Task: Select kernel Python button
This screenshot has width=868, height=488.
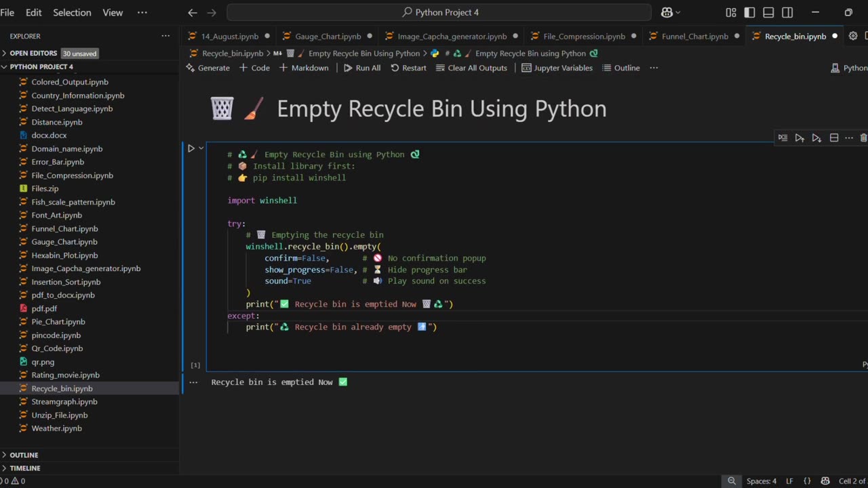Action: pos(849,68)
